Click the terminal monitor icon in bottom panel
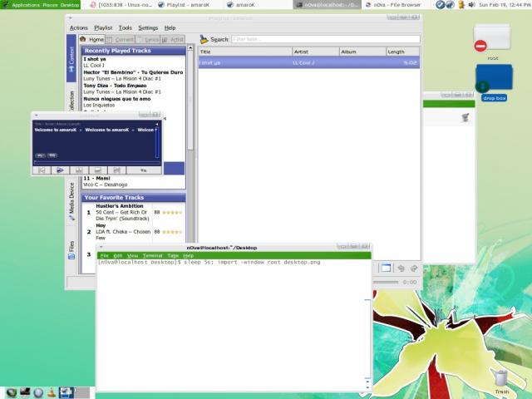Screen dimensions: 532x399 [25, 392]
